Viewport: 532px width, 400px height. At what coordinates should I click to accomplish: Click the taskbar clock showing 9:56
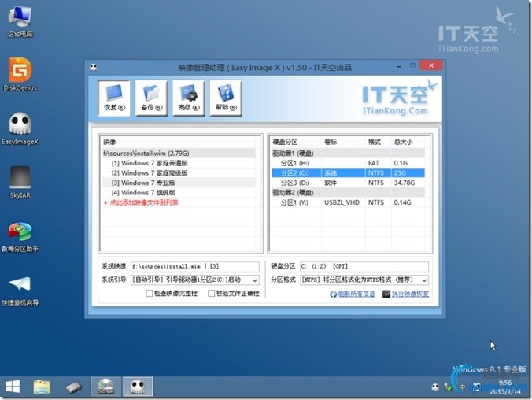click(505, 387)
